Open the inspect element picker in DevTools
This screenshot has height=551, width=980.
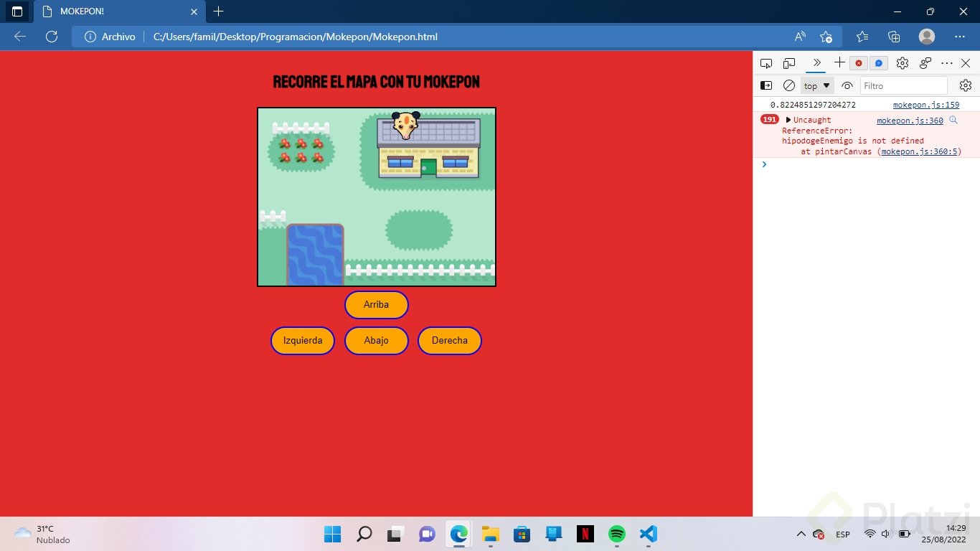tap(766, 63)
